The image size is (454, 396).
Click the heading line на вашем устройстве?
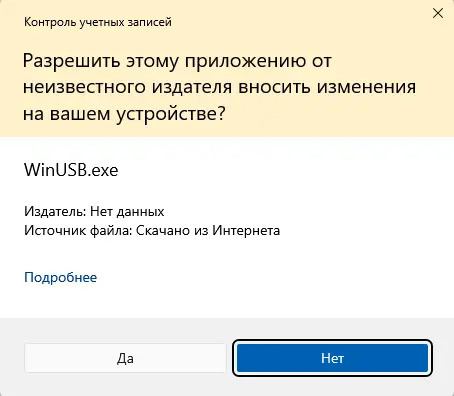tap(124, 114)
